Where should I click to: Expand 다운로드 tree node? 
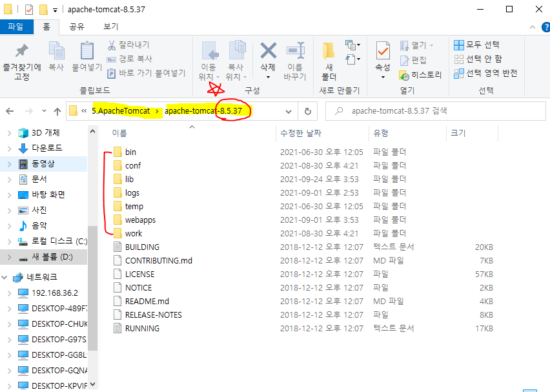coord(10,149)
